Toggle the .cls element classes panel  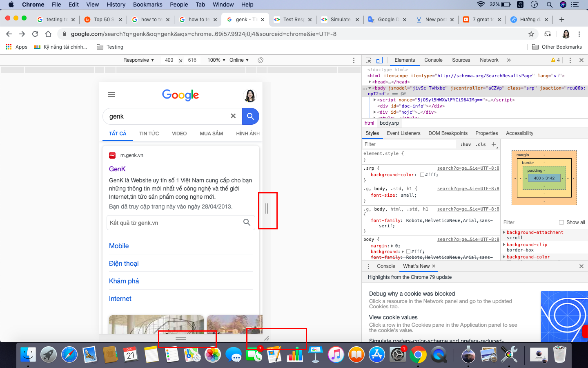tap(481, 144)
